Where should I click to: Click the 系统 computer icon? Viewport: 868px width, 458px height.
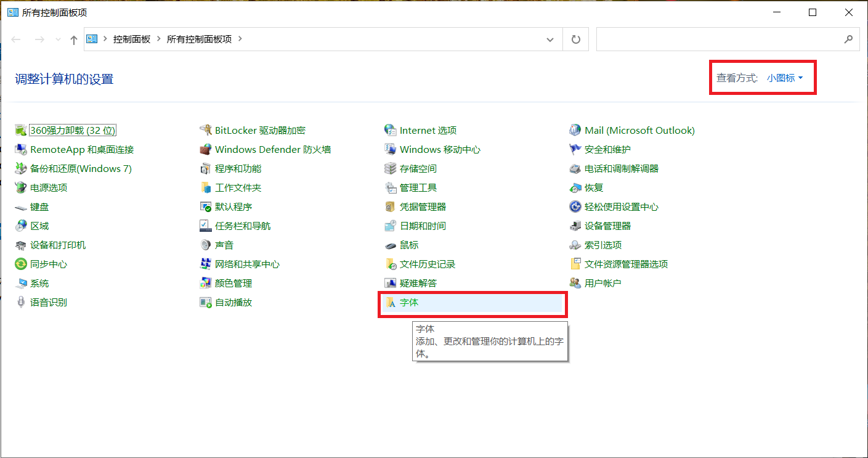pyautogui.click(x=22, y=283)
